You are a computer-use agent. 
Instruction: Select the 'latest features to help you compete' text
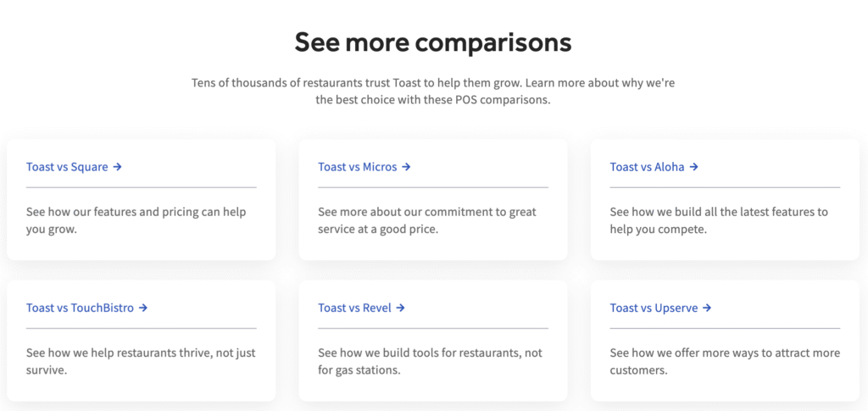click(718, 220)
